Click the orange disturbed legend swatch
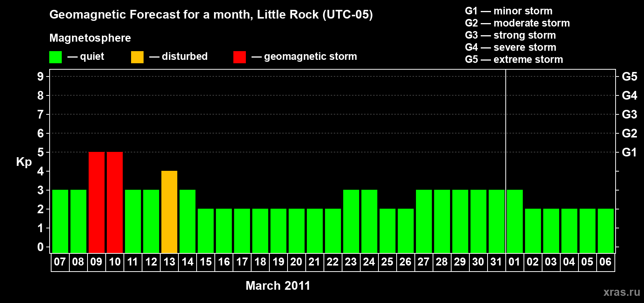 tap(137, 57)
